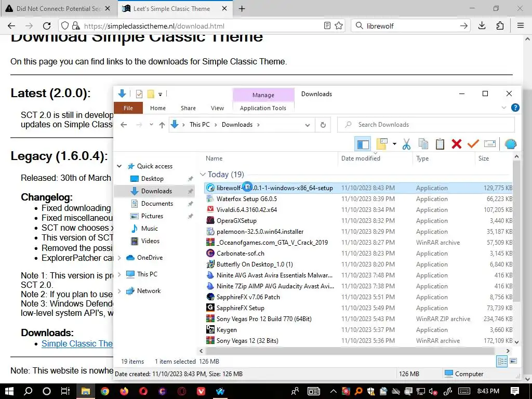Select the OperaGXSetup file
Screen dimensions: 532x399
point(358,220)
